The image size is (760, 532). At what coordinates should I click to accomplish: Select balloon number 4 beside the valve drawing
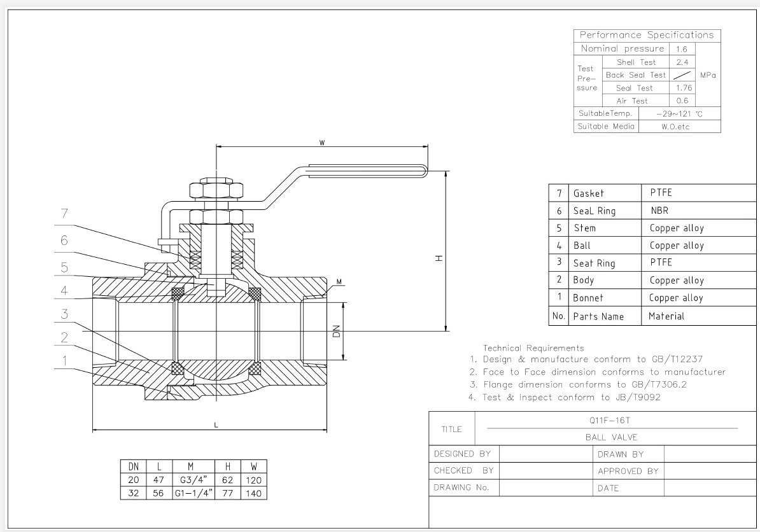point(64,291)
